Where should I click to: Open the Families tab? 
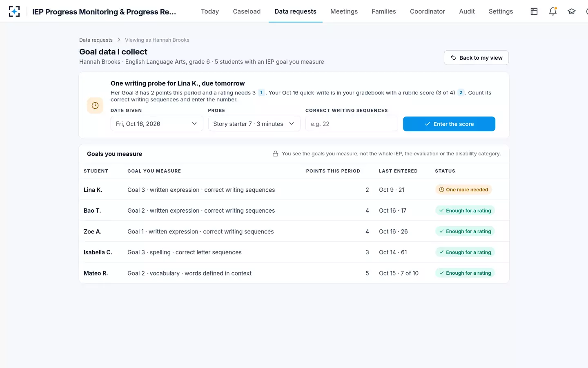point(384,11)
